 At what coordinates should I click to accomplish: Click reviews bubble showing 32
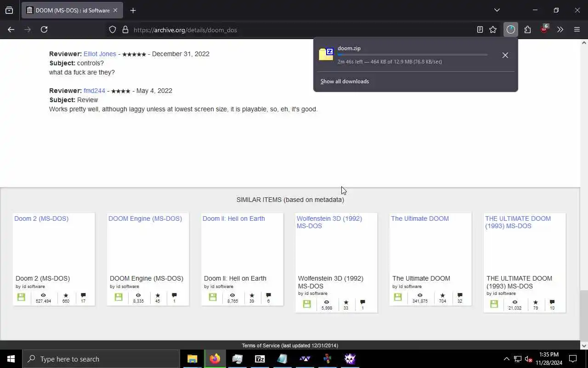pos(460,295)
